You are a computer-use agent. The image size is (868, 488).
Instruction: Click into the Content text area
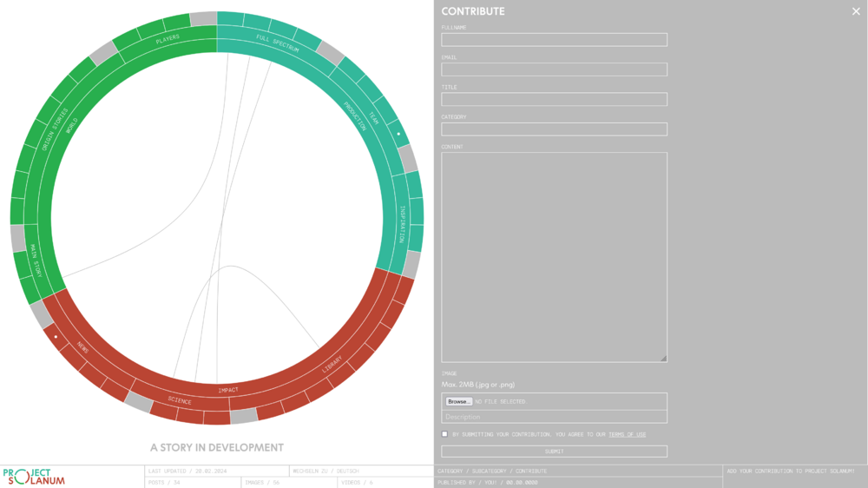point(554,257)
